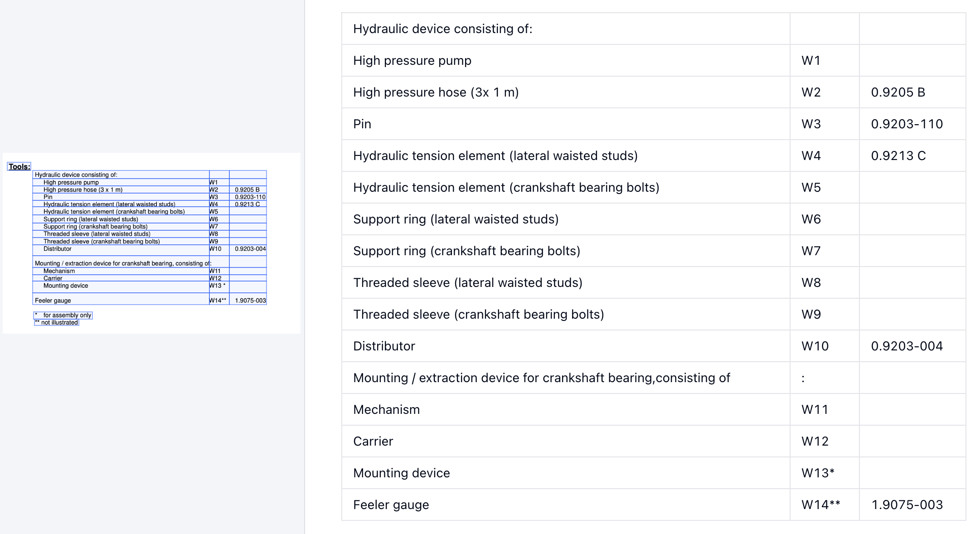Screen dimensions: 980x534
Task: Click the large '1.9075-003' cell
Action: pos(907,505)
